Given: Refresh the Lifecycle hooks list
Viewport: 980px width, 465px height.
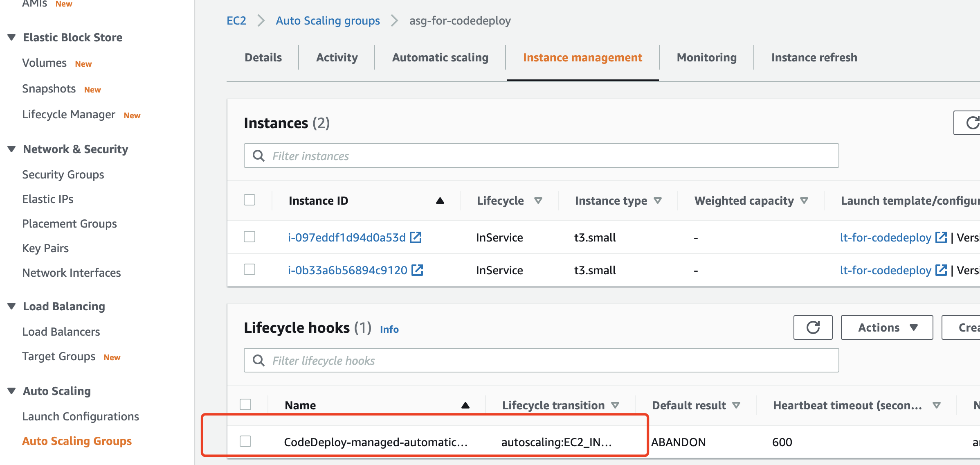Looking at the screenshot, I should point(813,327).
